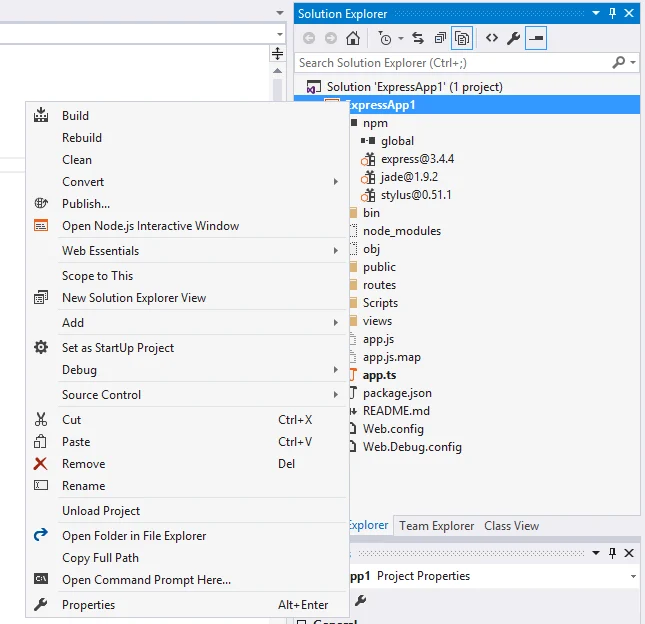Select stylus@0.51.1 package in tree

coord(416,195)
